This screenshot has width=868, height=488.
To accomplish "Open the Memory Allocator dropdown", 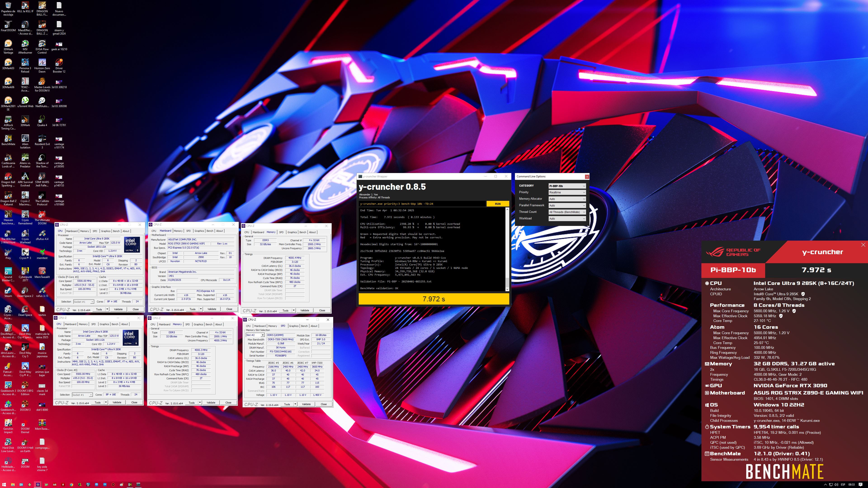I will (567, 199).
